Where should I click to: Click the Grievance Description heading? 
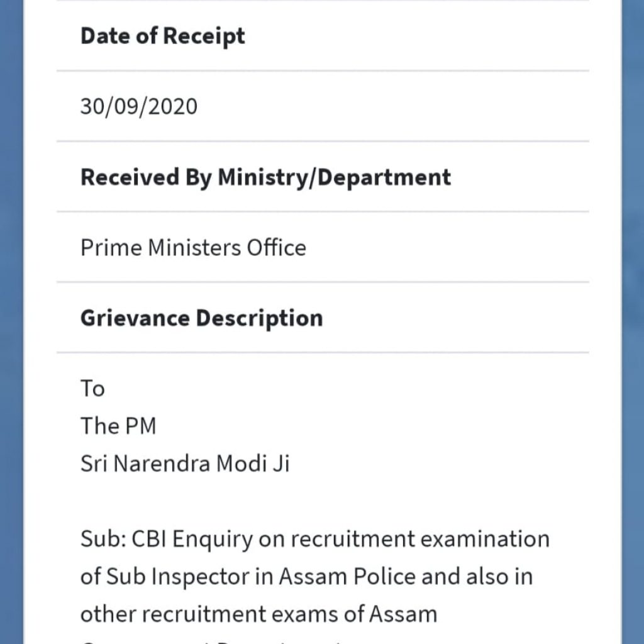(202, 319)
